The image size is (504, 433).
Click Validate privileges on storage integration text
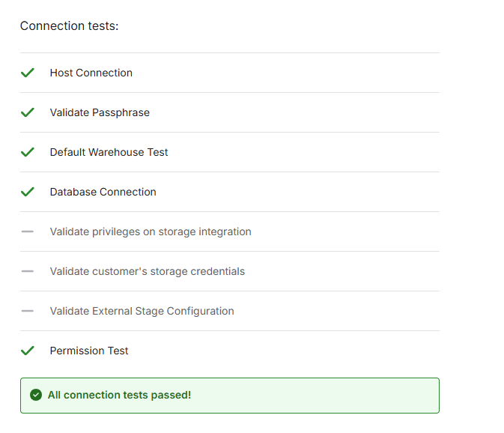(151, 231)
